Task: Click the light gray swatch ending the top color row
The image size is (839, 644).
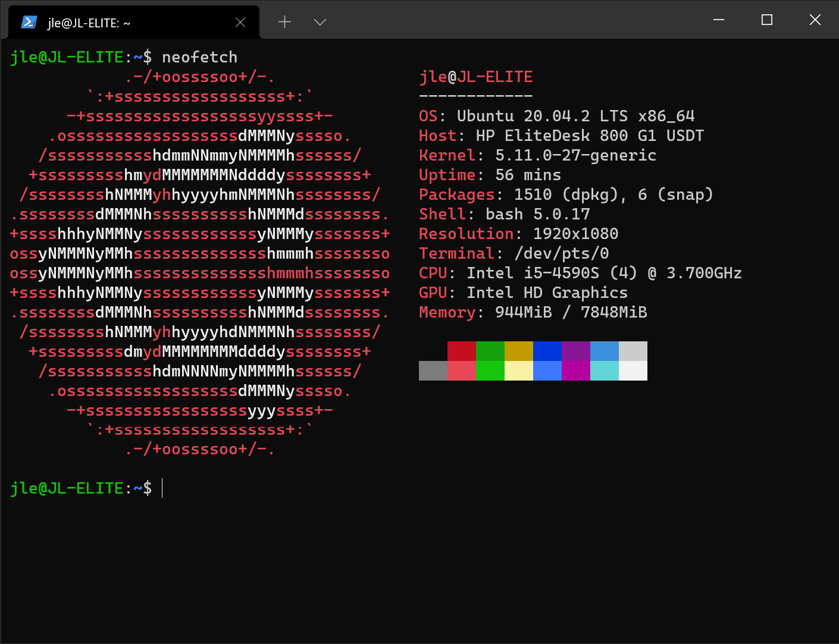Action: point(633,351)
